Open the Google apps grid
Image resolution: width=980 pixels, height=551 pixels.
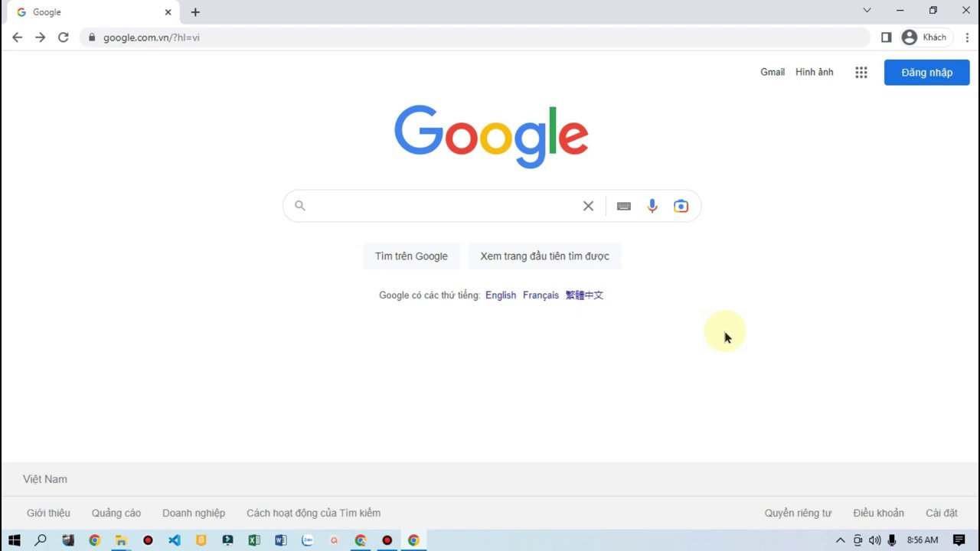[x=861, y=72]
